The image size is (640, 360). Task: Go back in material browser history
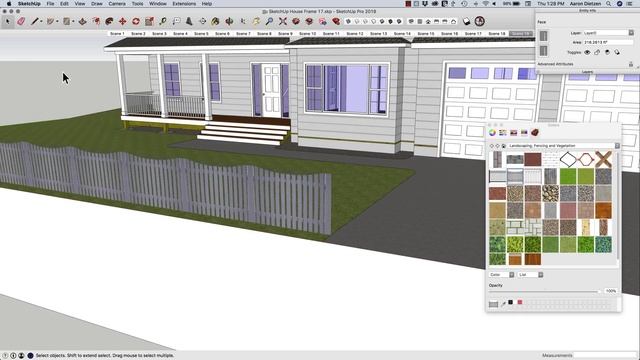(491, 146)
